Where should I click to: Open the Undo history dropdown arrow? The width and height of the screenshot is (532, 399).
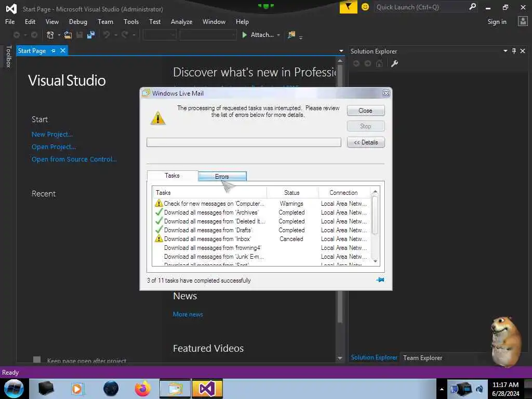[x=116, y=35]
